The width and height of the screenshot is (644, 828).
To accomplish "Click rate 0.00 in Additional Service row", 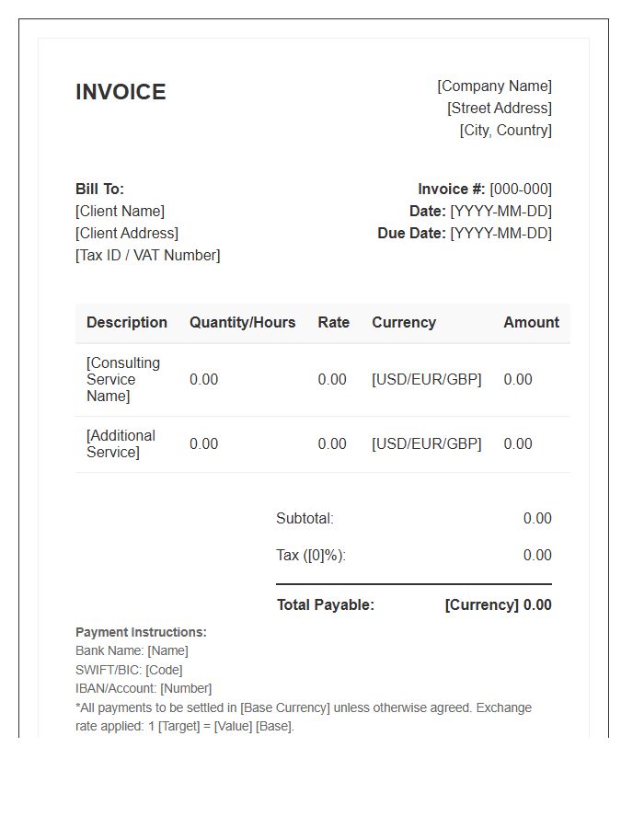I will click(332, 444).
